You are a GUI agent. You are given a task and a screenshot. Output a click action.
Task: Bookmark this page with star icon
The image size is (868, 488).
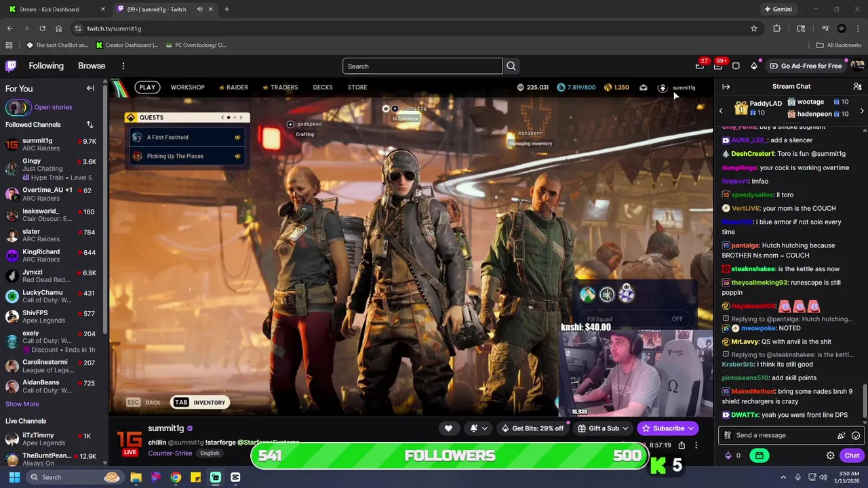click(x=753, y=28)
